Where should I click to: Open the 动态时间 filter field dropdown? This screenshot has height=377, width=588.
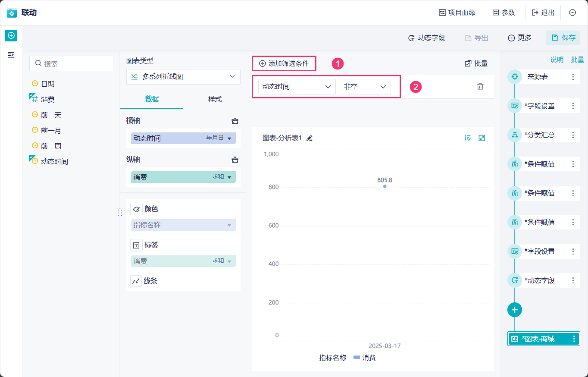(297, 87)
